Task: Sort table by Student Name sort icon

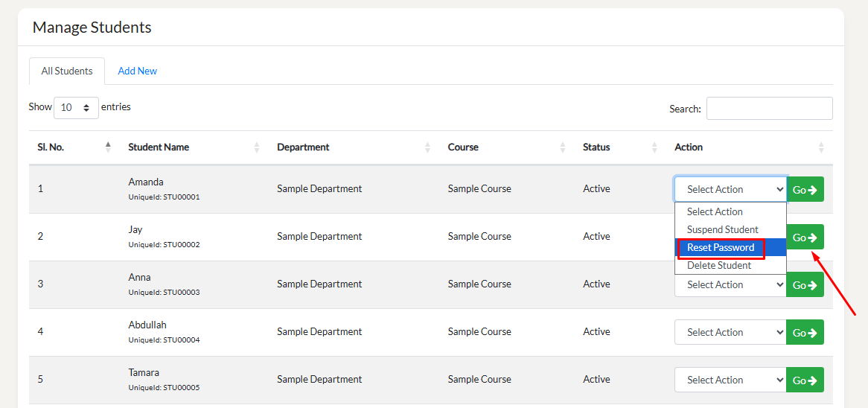Action: point(257,147)
